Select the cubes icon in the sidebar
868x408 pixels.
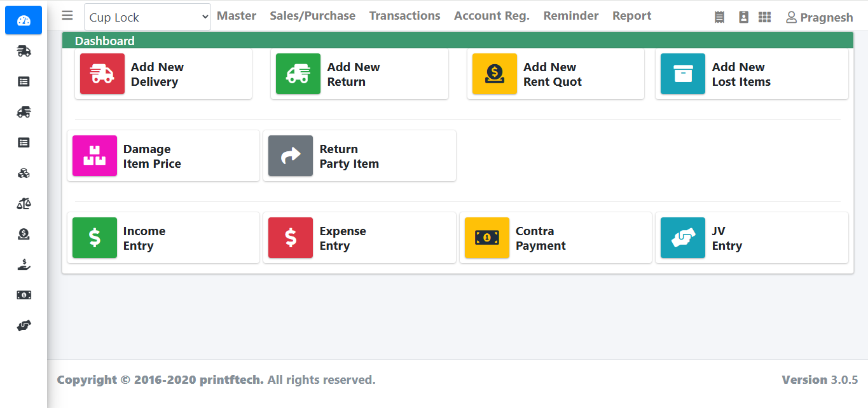click(x=24, y=172)
